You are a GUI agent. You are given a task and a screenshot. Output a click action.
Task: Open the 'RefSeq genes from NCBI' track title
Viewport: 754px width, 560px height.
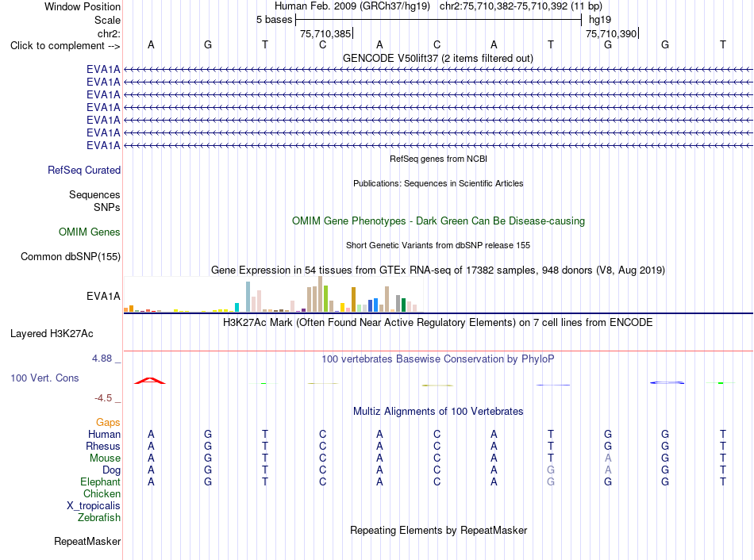[x=439, y=159]
